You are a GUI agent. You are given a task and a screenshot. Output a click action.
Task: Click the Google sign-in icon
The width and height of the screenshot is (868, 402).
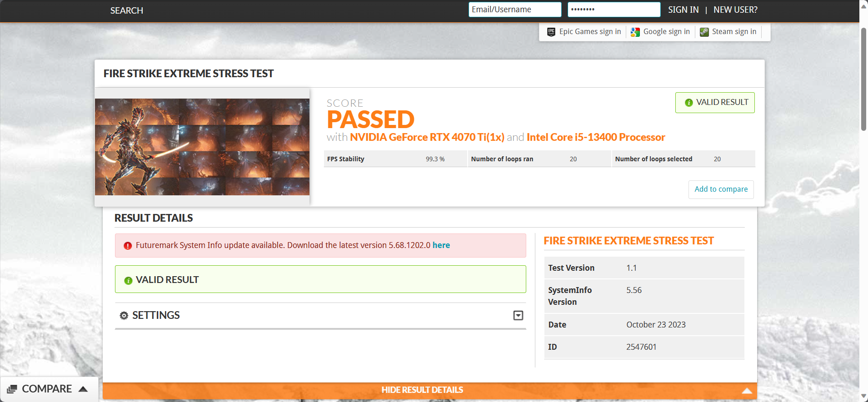(635, 32)
